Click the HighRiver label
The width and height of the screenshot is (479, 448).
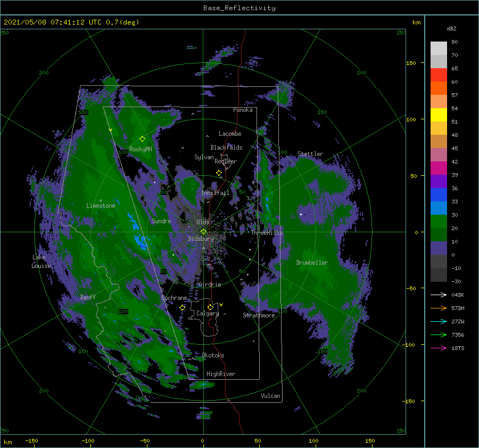tap(221, 374)
